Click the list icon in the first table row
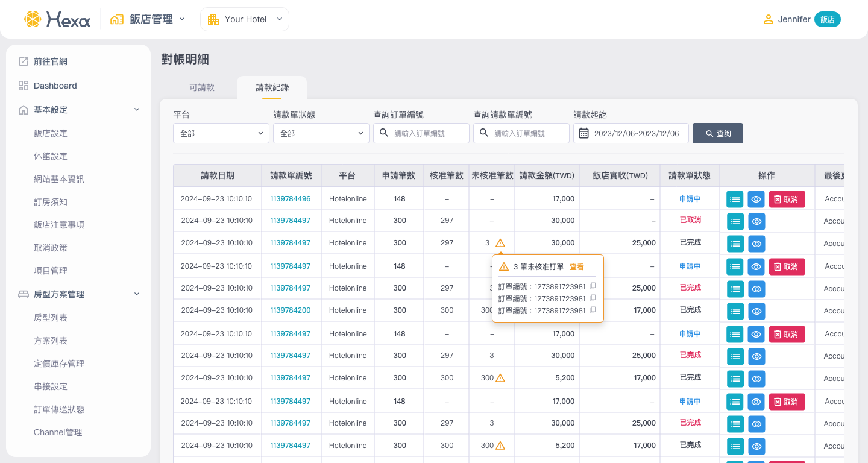 pyautogui.click(x=735, y=199)
